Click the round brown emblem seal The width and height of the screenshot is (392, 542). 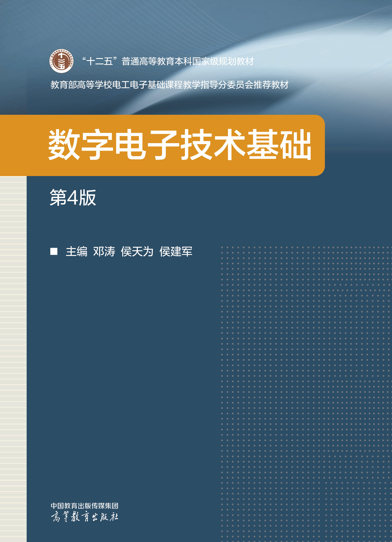[x=61, y=61]
